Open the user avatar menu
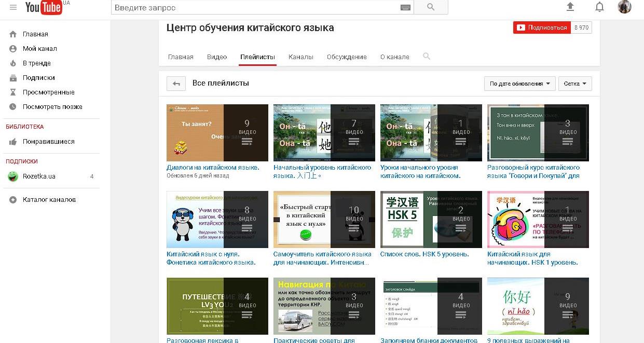The height and width of the screenshot is (343, 644). click(x=624, y=7)
